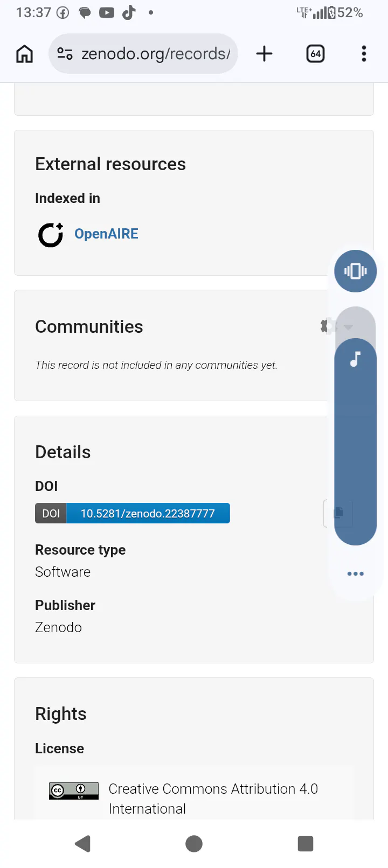Tap the browser home icon
Image resolution: width=388 pixels, height=868 pixels.
point(25,54)
